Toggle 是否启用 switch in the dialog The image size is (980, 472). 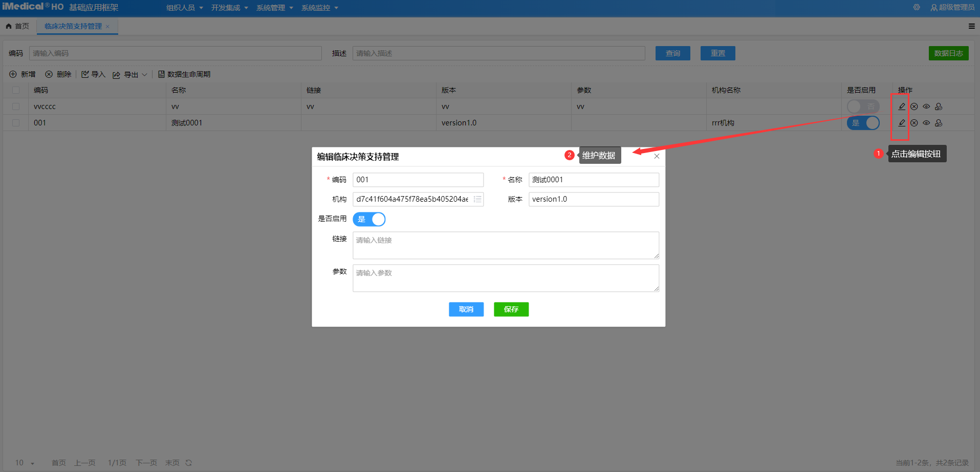tap(369, 219)
